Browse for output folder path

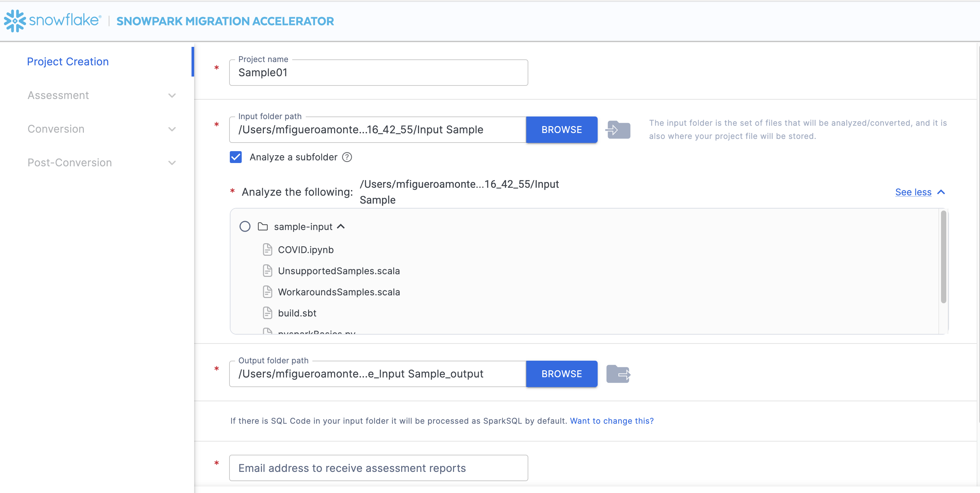(x=561, y=374)
